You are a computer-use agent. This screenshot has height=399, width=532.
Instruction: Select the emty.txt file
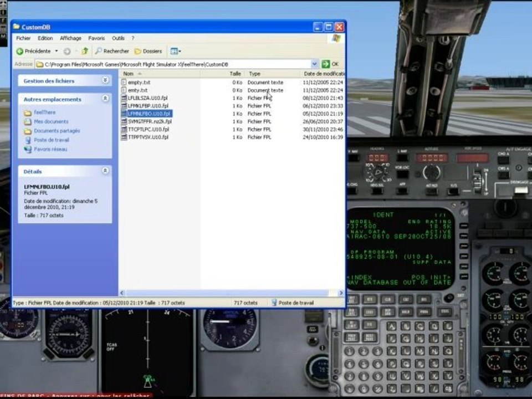(138, 90)
